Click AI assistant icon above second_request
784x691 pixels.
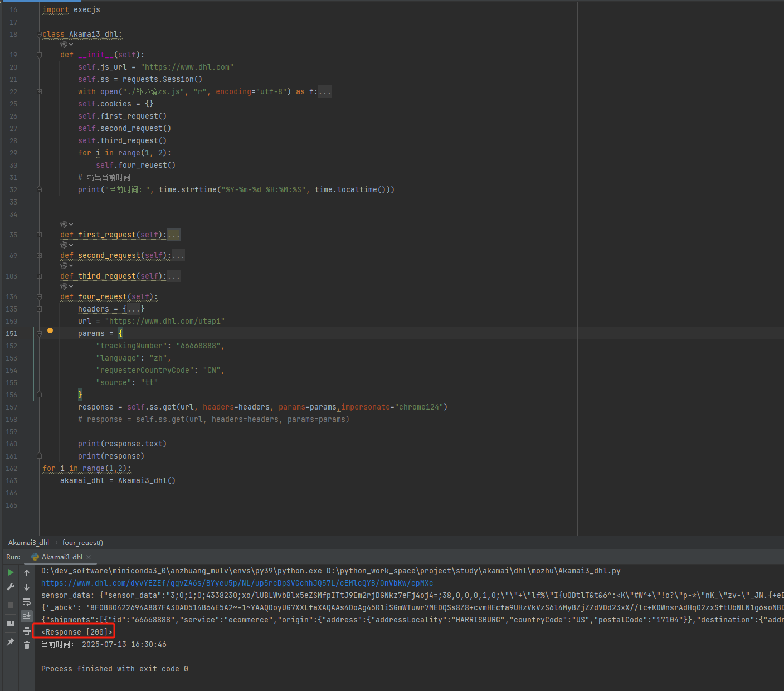64,245
